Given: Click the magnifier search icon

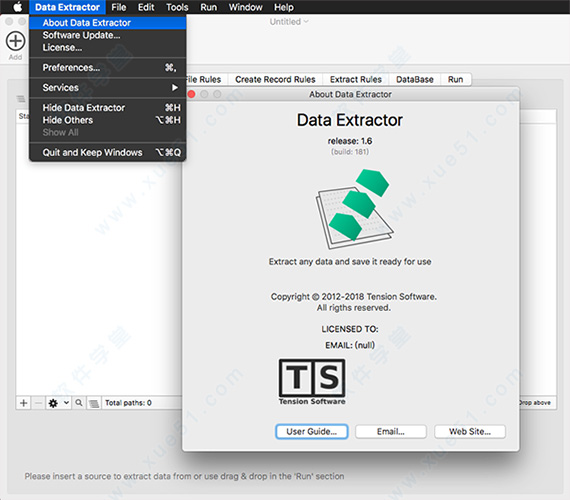Looking at the screenshot, I should 79,403.
